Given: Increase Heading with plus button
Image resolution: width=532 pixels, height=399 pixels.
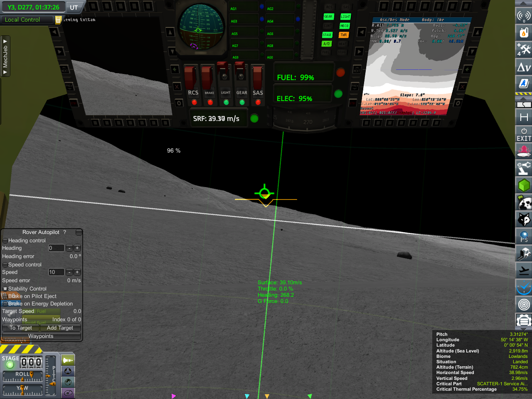Looking at the screenshot, I should pos(77,248).
